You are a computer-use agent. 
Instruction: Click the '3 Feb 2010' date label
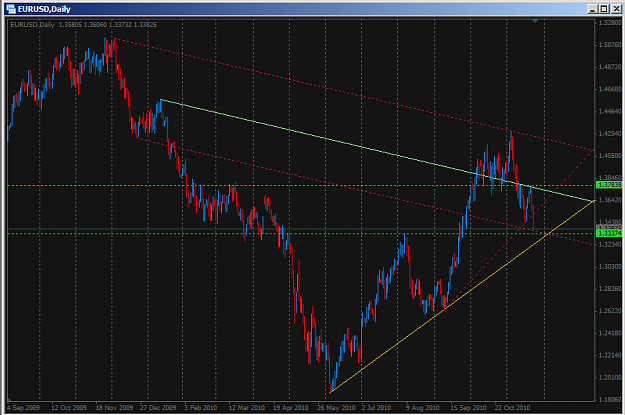200,408
